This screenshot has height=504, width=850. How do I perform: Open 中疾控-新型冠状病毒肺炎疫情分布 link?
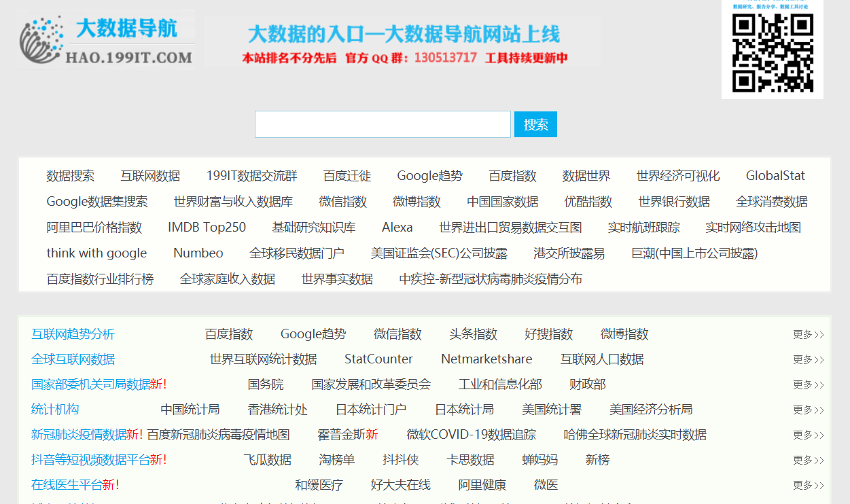tap(491, 279)
